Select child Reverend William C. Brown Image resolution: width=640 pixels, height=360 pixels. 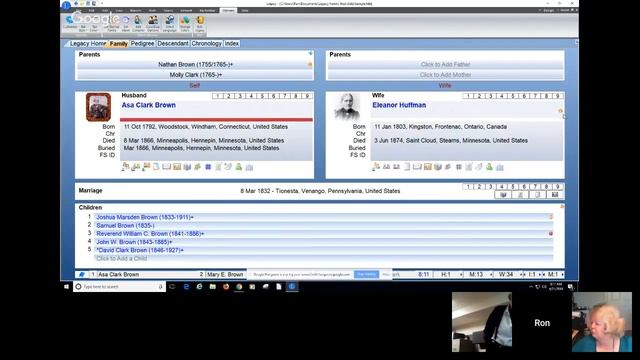[x=324, y=233]
